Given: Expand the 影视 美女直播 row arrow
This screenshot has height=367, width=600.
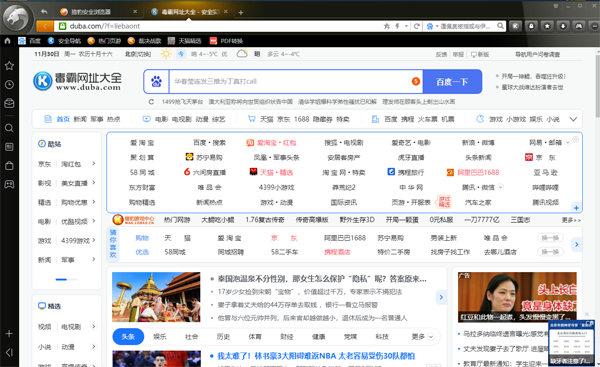Looking at the screenshot, I should click(94, 183).
